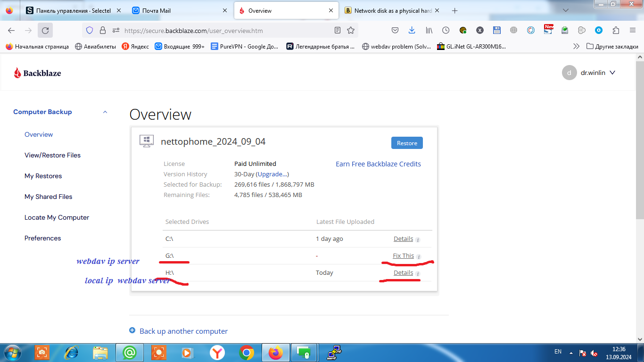Select Overview in the sidebar

point(39,134)
